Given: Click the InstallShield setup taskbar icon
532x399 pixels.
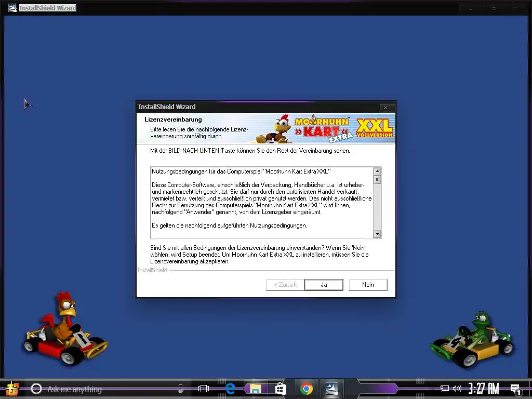Looking at the screenshot, I should coord(331,389).
